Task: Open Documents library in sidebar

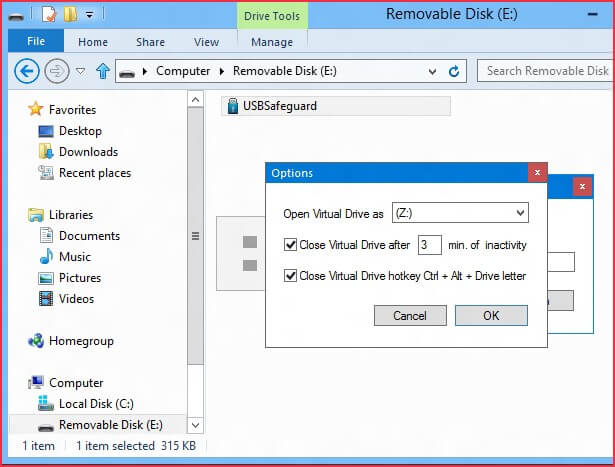Action: tap(89, 236)
